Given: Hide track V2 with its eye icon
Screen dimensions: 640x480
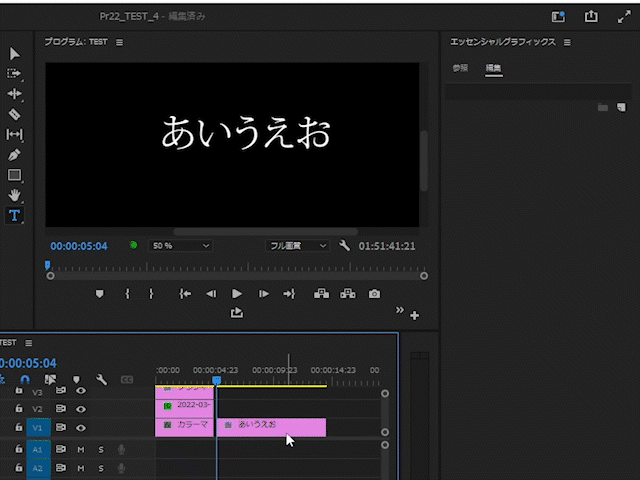Looking at the screenshot, I should [81, 409].
